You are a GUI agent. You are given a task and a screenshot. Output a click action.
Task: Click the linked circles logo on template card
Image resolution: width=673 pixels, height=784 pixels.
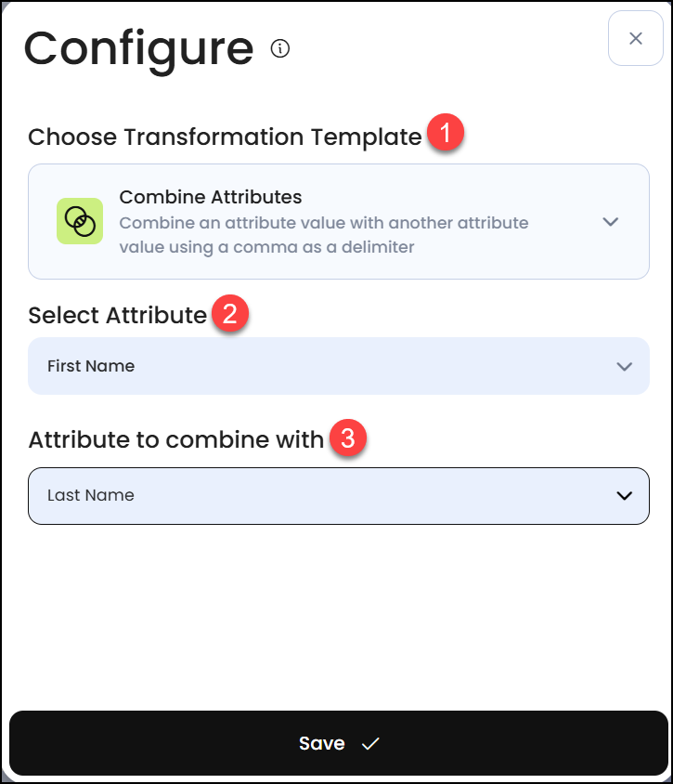coord(80,221)
